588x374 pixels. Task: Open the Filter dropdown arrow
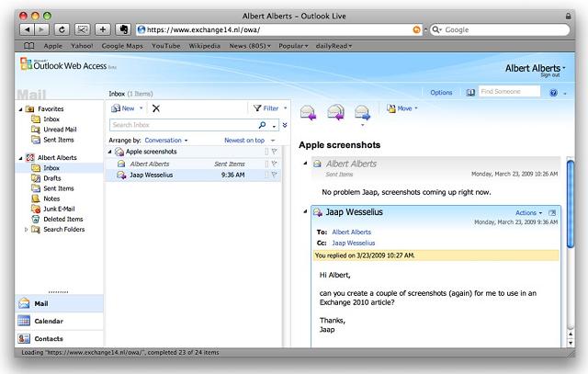(285, 108)
